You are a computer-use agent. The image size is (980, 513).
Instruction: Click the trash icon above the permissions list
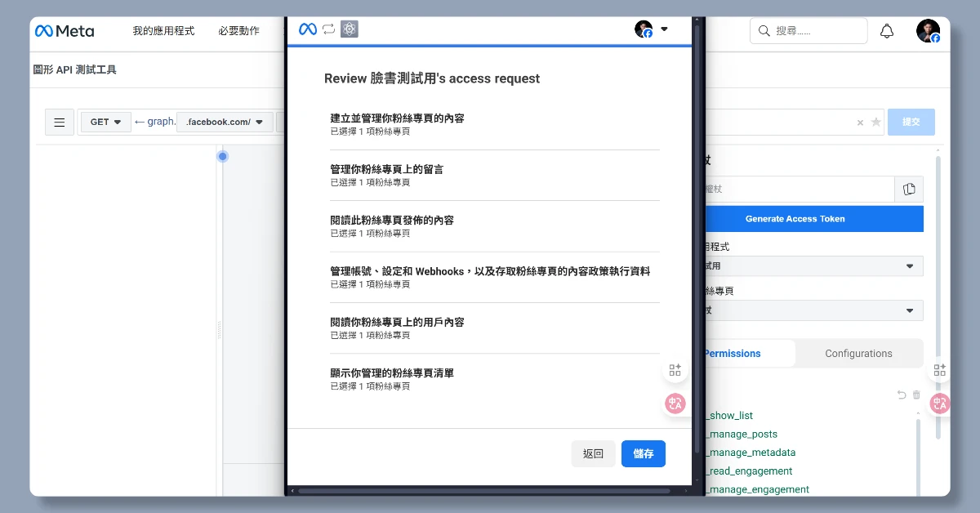click(916, 395)
